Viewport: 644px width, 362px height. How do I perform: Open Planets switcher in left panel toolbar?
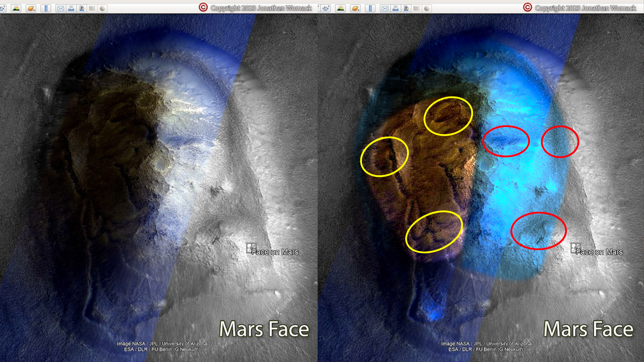tap(31, 8)
